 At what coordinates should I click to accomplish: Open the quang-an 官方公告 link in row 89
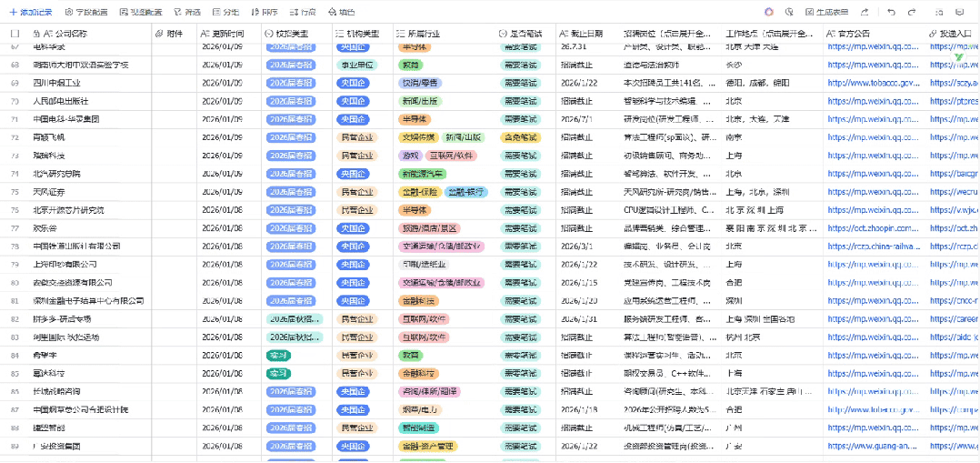pyautogui.click(x=873, y=447)
